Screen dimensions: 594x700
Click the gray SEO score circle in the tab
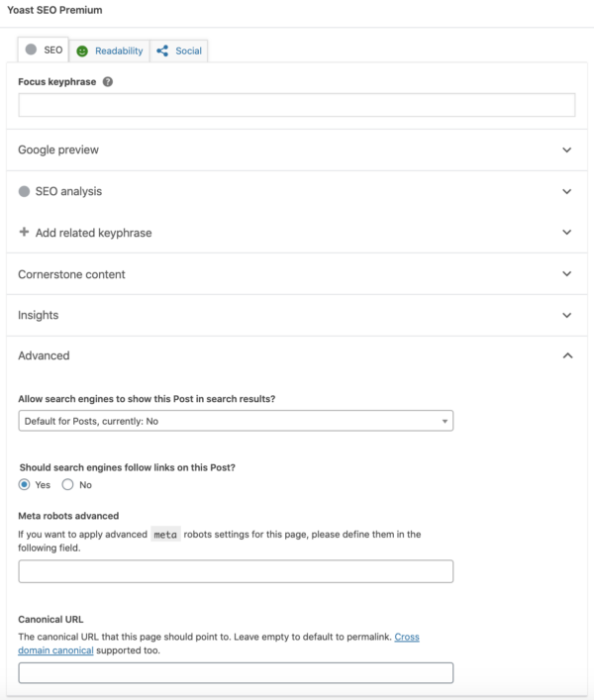coord(31,50)
